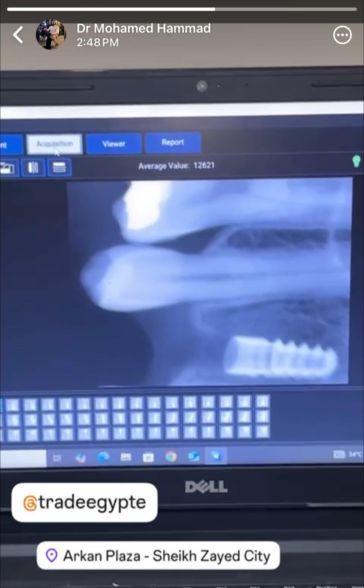
Task: Click the Windows taskbar search box
Action: point(23,459)
